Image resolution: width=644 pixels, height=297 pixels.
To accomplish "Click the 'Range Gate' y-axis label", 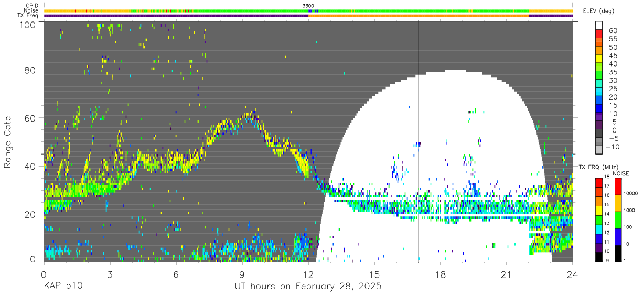I will (8, 142).
